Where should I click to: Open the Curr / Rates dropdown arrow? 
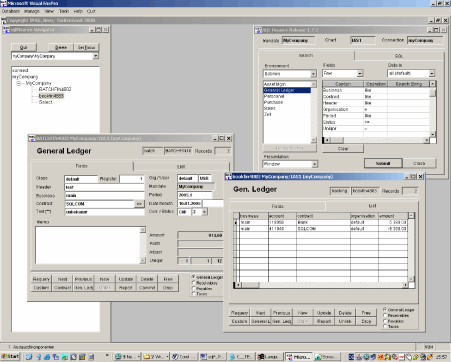click(x=204, y=212)
